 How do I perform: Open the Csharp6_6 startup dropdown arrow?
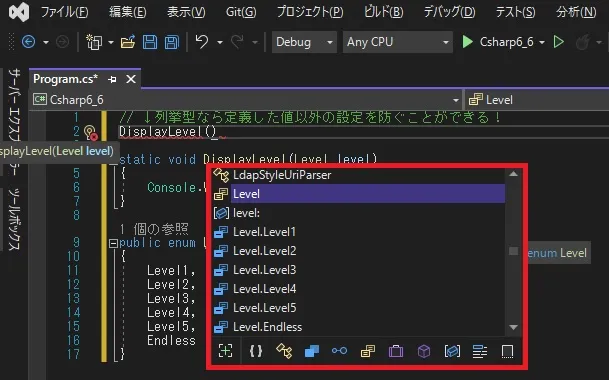(x=542, y=42)
